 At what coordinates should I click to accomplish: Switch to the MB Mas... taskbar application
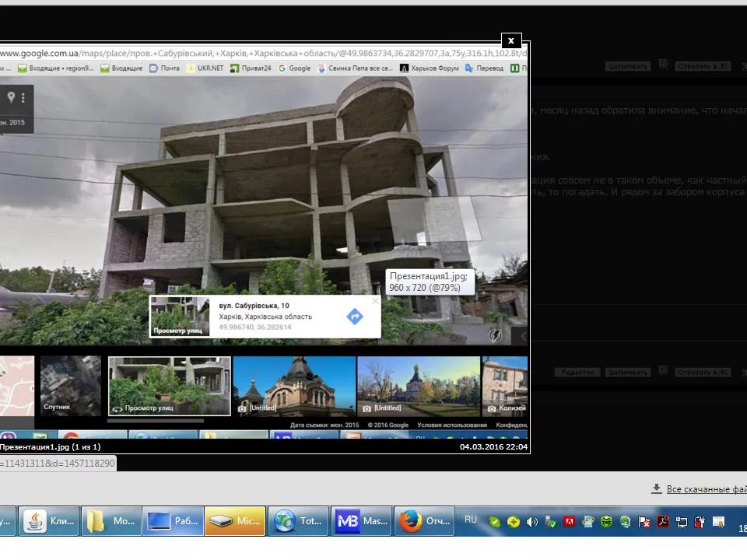pos(362,521)
